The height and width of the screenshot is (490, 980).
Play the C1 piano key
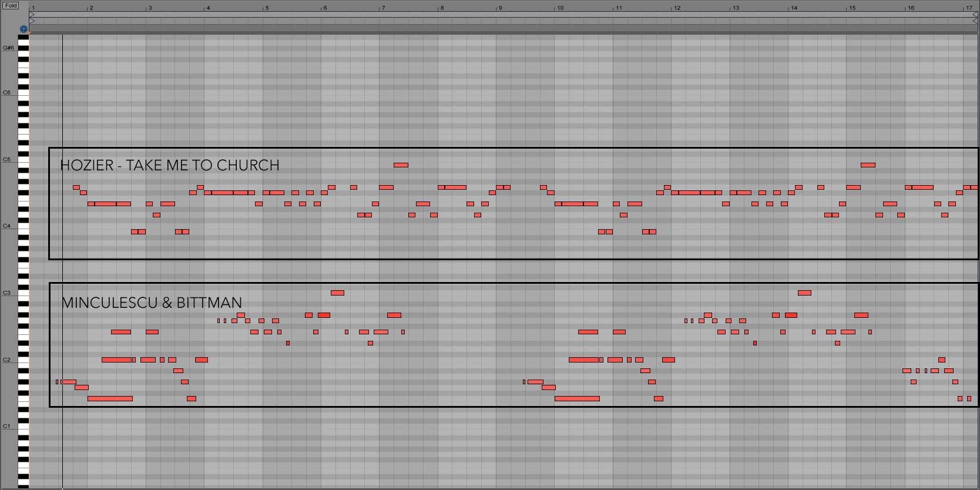[x=23, y=426]
